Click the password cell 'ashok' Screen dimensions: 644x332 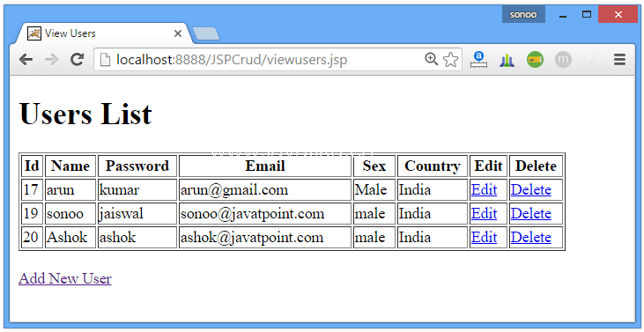(137, 237)
